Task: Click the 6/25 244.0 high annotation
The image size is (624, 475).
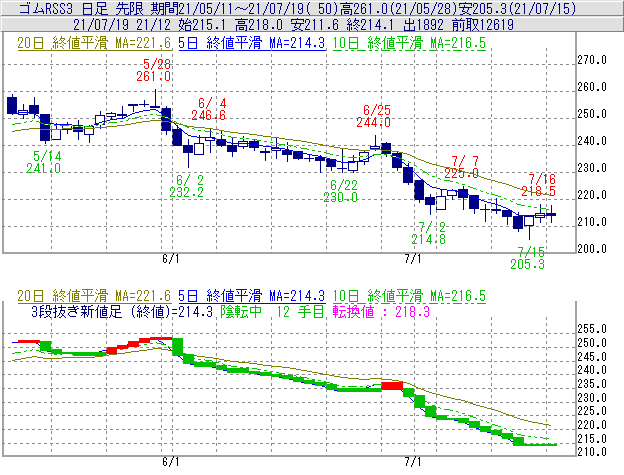Action: (x=373, y=116)
